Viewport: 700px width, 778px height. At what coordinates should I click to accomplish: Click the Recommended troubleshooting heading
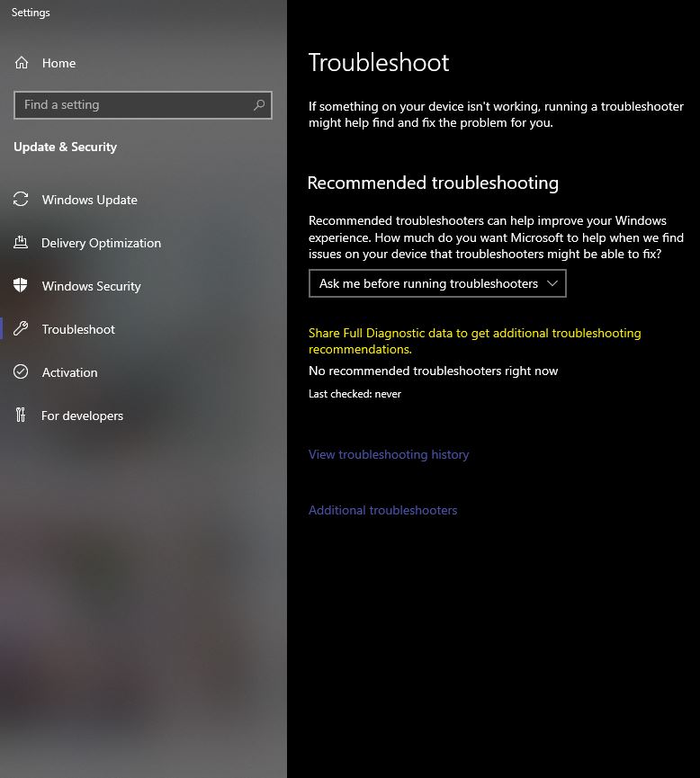point(433,183)
